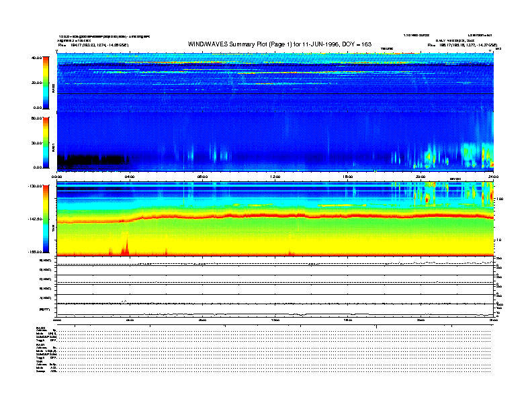Click the RAD2 color scale bar
The width and height of the screenshot is (532, 411).
pos(46,83)
